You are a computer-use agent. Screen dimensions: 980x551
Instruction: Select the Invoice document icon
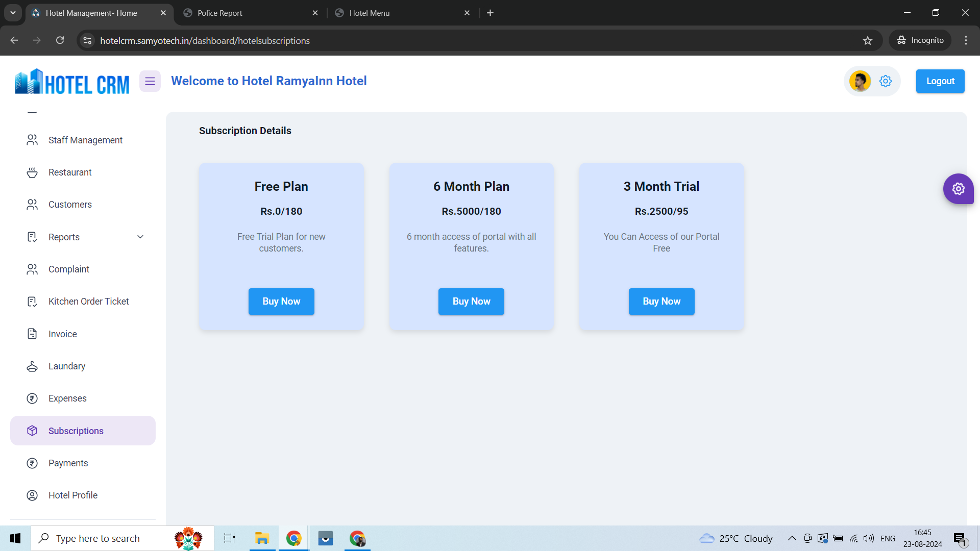[32, 334]
